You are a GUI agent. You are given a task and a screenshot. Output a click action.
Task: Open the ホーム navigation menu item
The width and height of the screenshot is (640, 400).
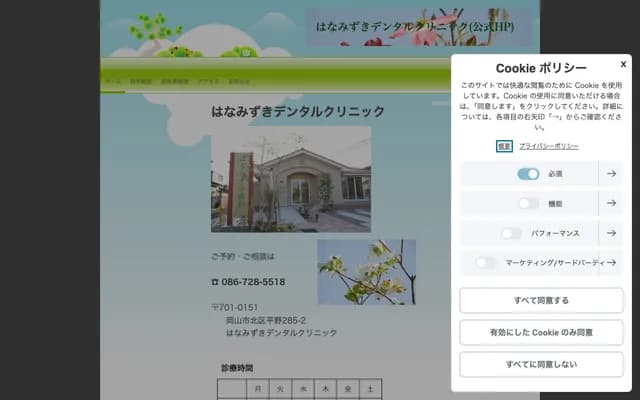(x=113, y=81)
